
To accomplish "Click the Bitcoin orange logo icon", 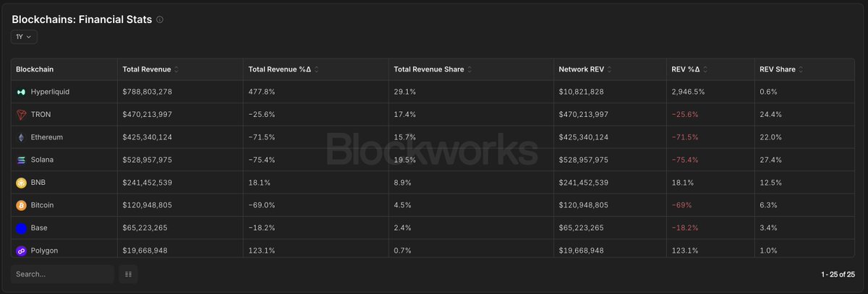I will pos(21,205).
